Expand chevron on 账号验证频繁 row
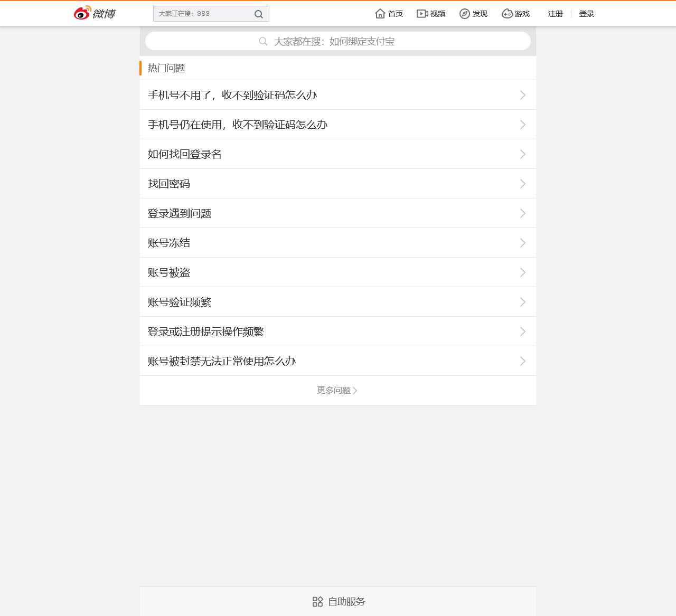Screen dimensions: 676x616 point(523,302)
